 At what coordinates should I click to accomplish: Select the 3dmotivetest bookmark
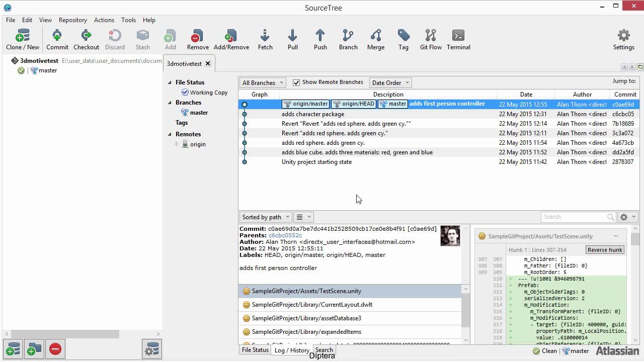click(39, 61)
